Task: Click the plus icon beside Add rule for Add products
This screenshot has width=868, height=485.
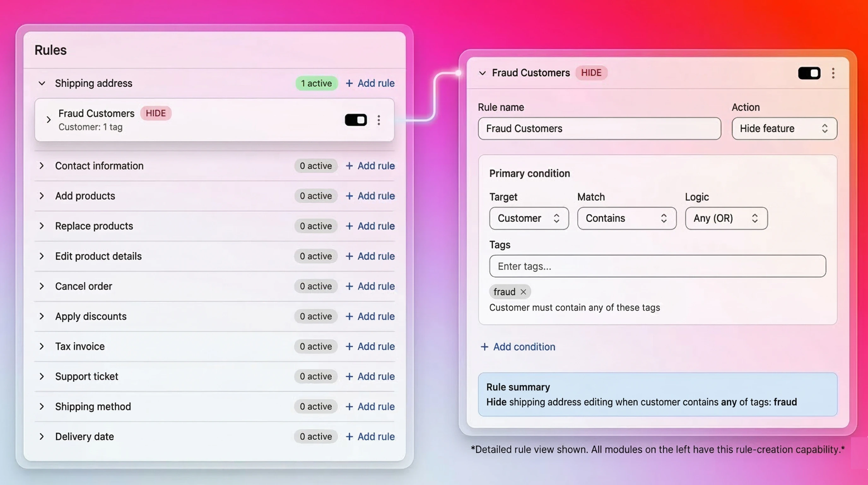Action: [x=349, y=196]
